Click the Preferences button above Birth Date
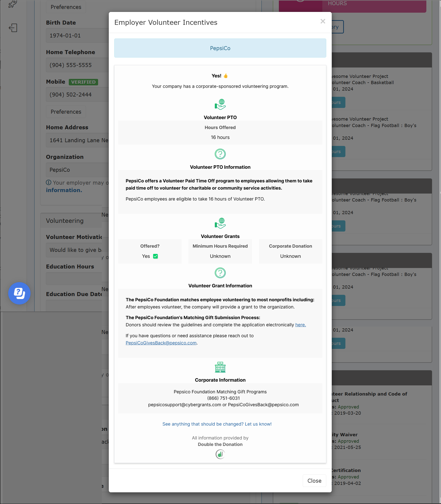 point(66,7)
